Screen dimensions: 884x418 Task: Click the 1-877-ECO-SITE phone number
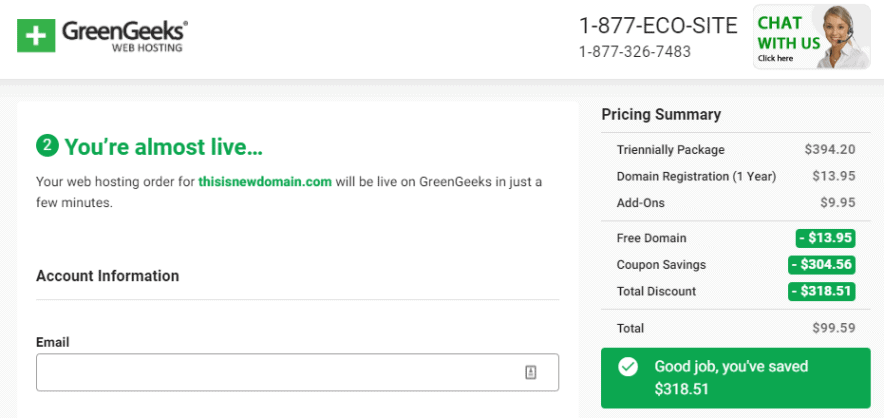(x=658, y=26)
